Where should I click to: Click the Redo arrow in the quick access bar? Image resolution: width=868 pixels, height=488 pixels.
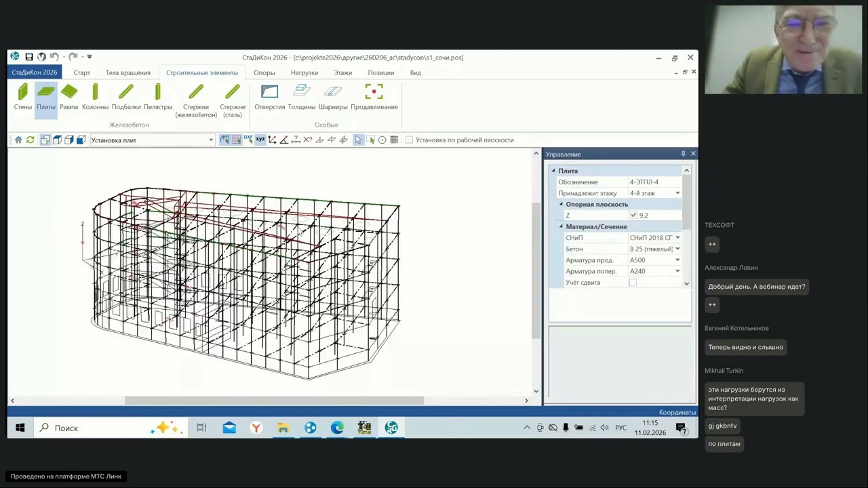[73, 57]
